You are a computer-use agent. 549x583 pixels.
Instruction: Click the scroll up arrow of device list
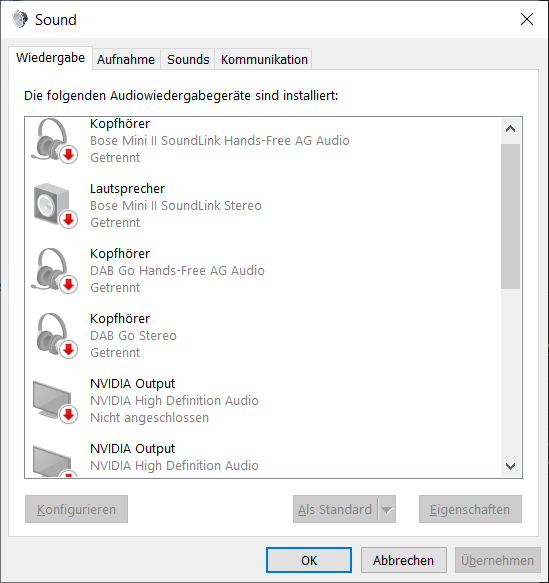(x=510, y=129)
